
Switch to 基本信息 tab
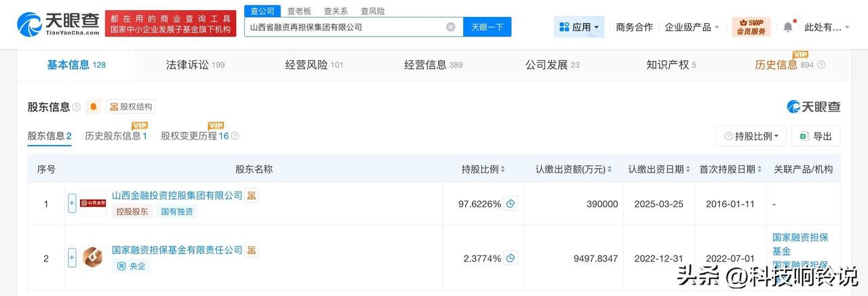click(x=76, y=65)
